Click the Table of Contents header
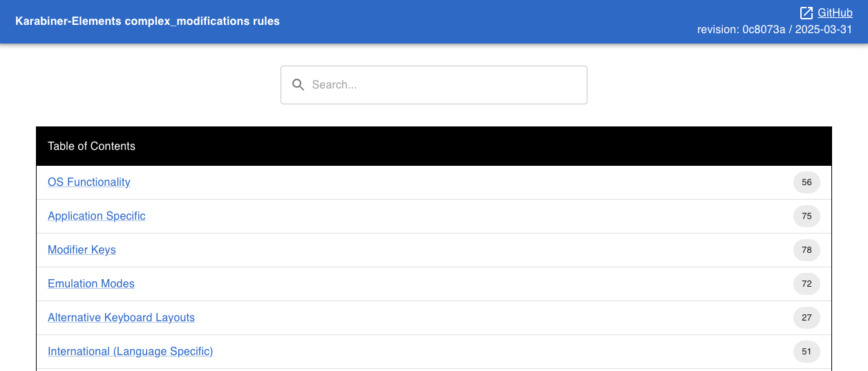Image resolution: width=868 pixels, height=371 pixels. tap(91, 146)
